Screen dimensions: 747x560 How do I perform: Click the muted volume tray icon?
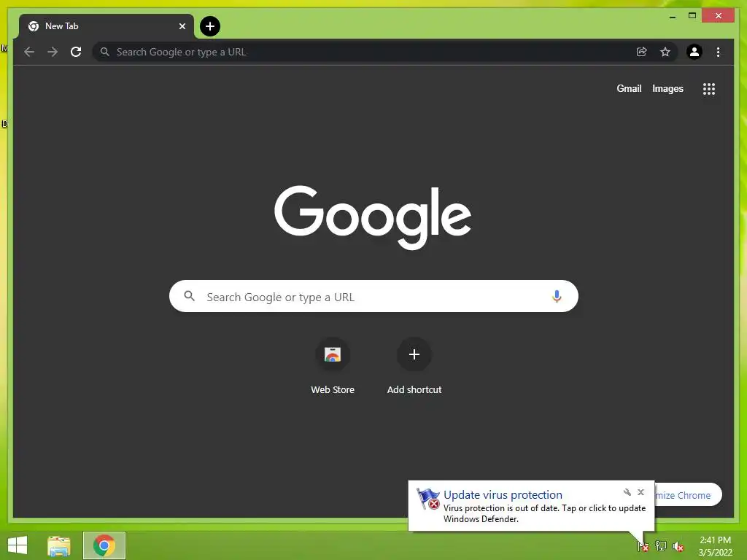678,546
